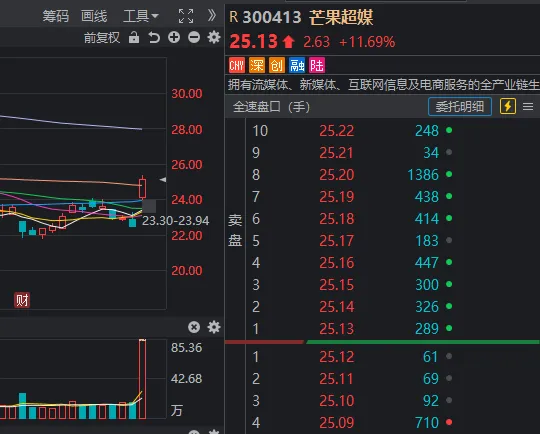Expand the 工具 tools dropdown
The height and width of the screenshot is (434, 540).
pos(141,16)
